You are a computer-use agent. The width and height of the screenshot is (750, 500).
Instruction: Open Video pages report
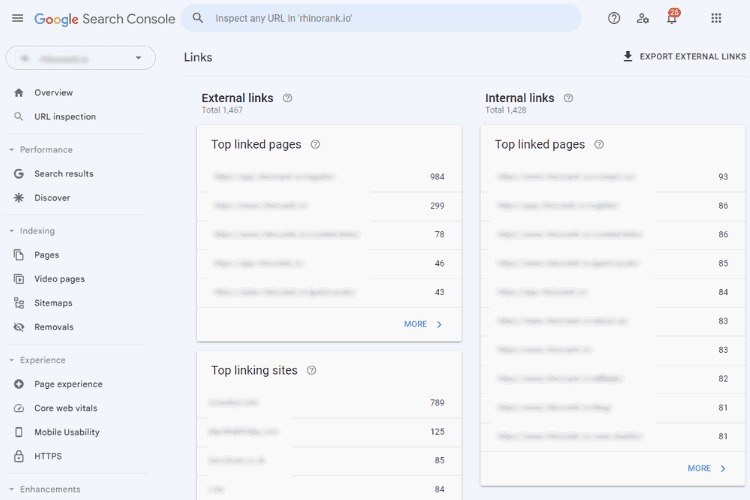tap(59, 279)
